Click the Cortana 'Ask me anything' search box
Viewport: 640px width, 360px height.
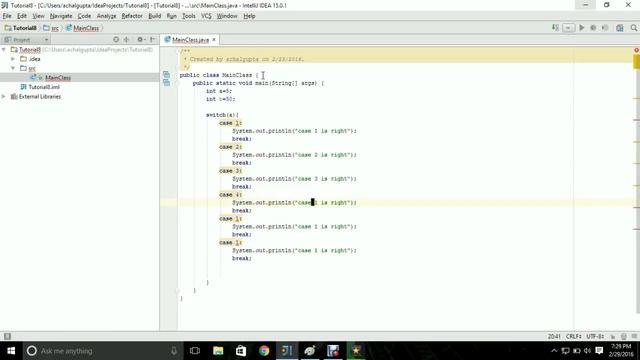pyautogui.click(x=102, y=351)
